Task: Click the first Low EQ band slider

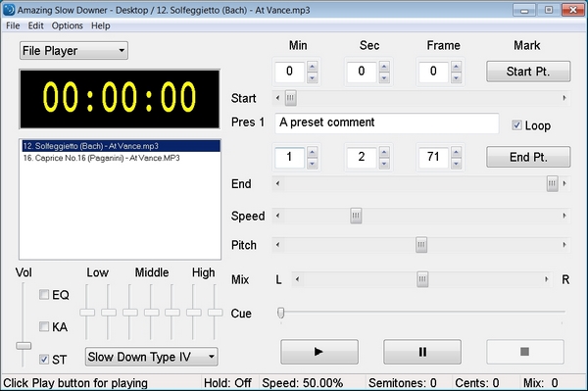Action: pyautogui.click(x=87, y=313)
